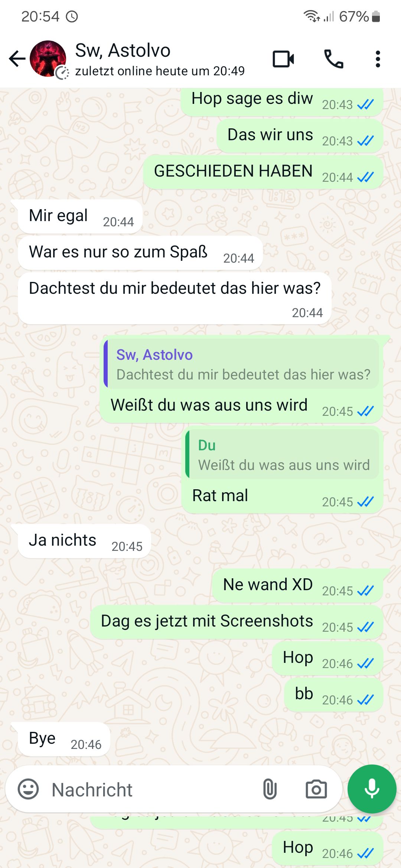The height and width of the screenshot is (868, 401).
Task: Tap the 'Ne wand XD' message bubble
Action: click(298, 586)
